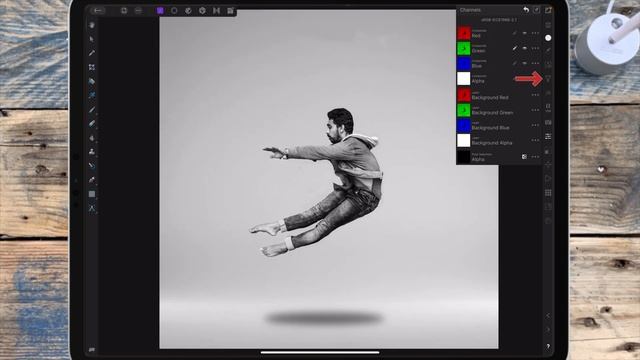Select the composite Alpha white thumbnail

point(464,78)
